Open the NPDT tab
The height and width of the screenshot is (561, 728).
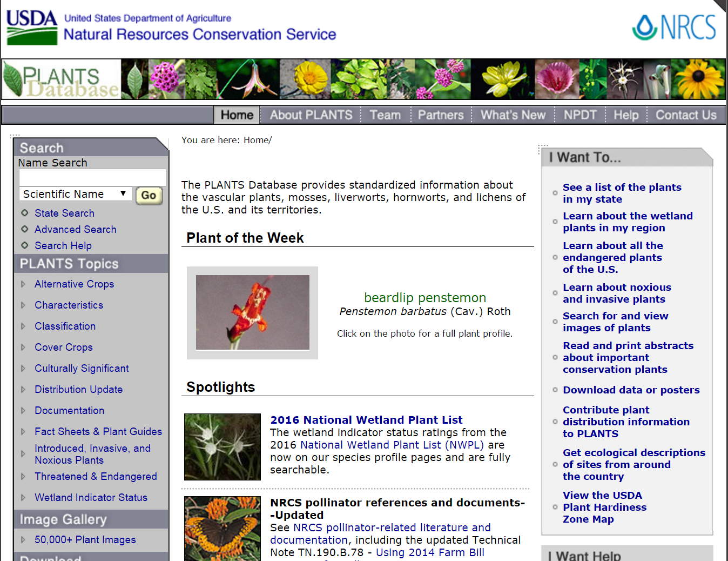pyautogui.click(x=580, y=115)
